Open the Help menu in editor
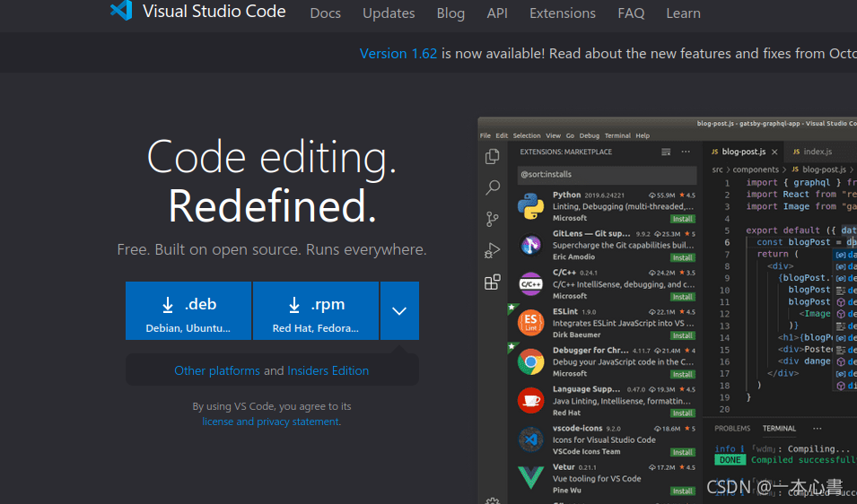857x504 pixels. point(643,135)
